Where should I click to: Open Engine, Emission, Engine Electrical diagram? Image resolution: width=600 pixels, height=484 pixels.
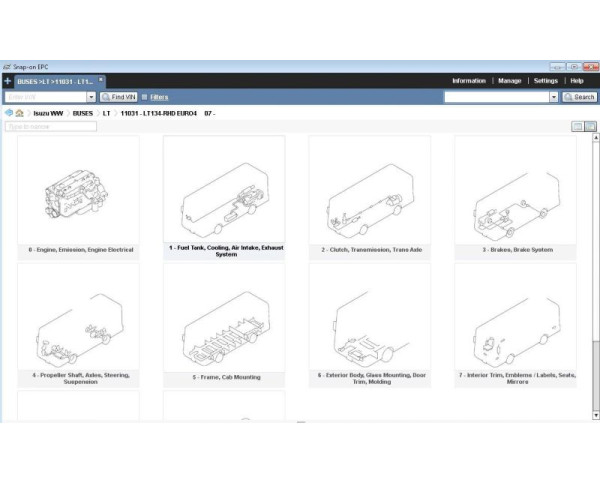pos(80,195)
